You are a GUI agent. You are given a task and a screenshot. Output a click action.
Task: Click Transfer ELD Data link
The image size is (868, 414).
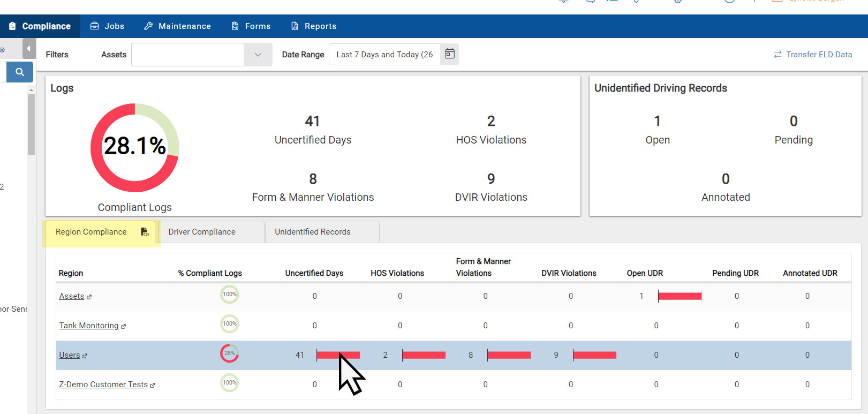pos(819,55)
